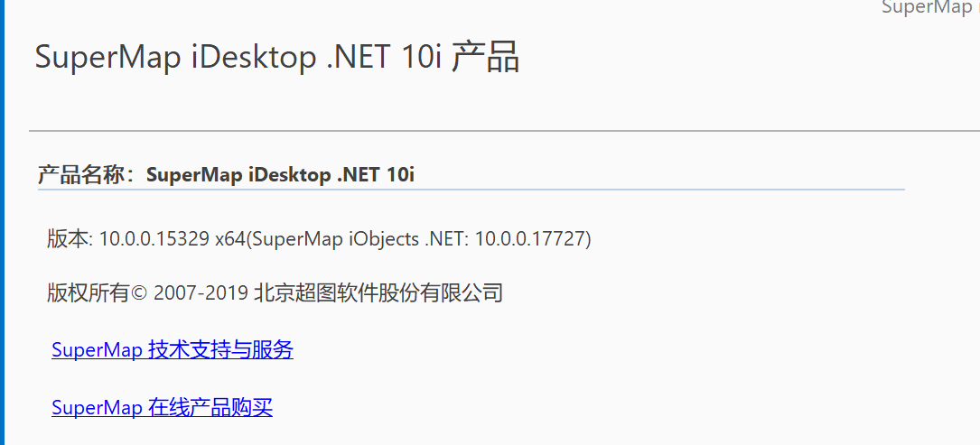Click the title SuperMap iDesktop .NET 10i 产品
980x445 pixels.
tap(277, 58)
